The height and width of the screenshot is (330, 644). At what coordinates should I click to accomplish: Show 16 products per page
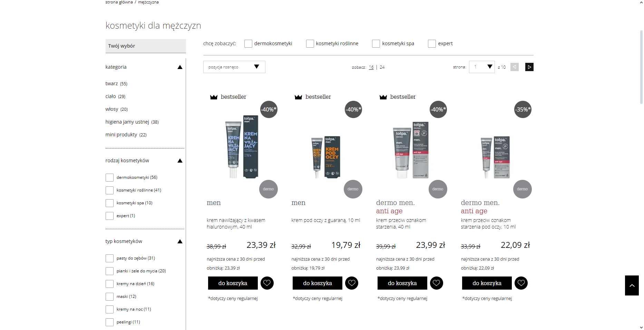(371, 67)
